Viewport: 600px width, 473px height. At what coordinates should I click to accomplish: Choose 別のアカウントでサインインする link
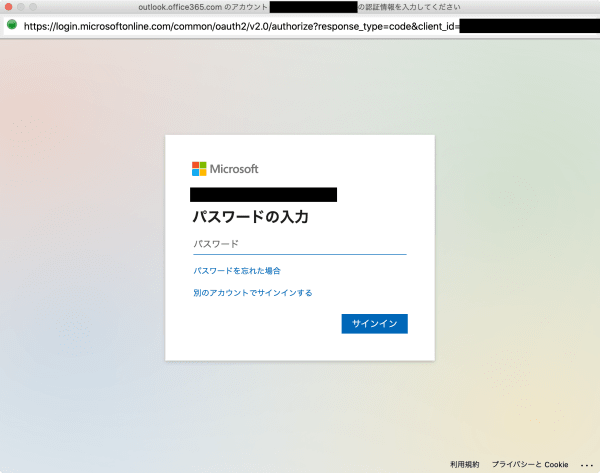coord(253,293)
